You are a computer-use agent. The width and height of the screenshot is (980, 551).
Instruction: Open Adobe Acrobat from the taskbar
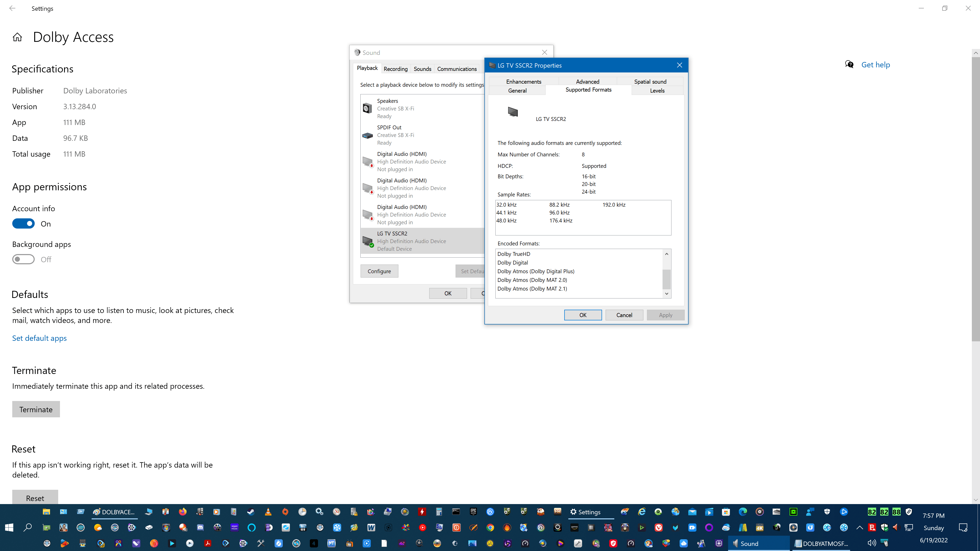(208, 543)
